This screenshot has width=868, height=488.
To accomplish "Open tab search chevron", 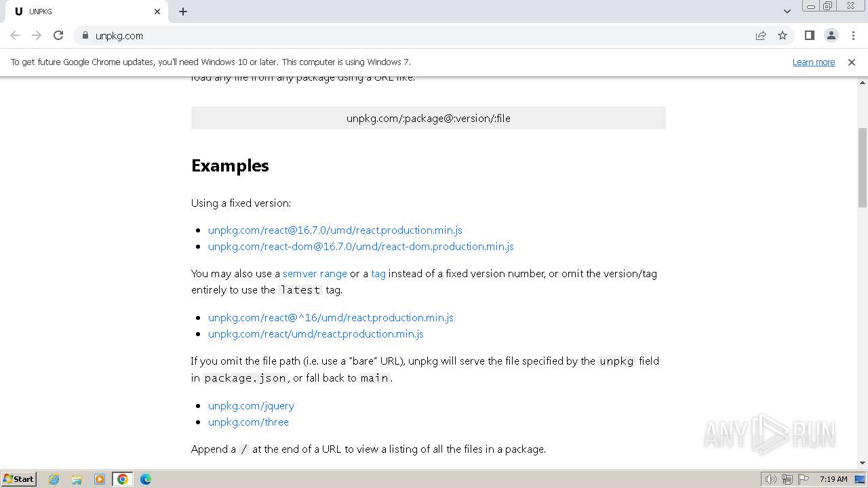I will tap(787, 12).
